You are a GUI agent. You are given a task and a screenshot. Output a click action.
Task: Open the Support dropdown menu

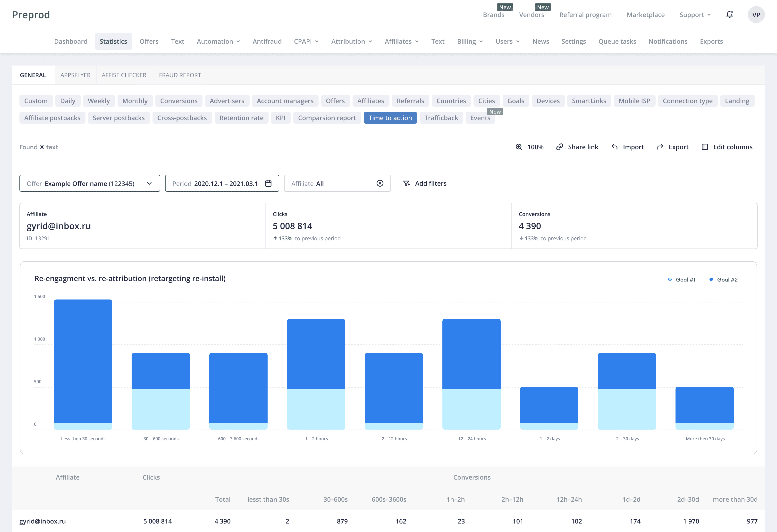coord(695,15)
